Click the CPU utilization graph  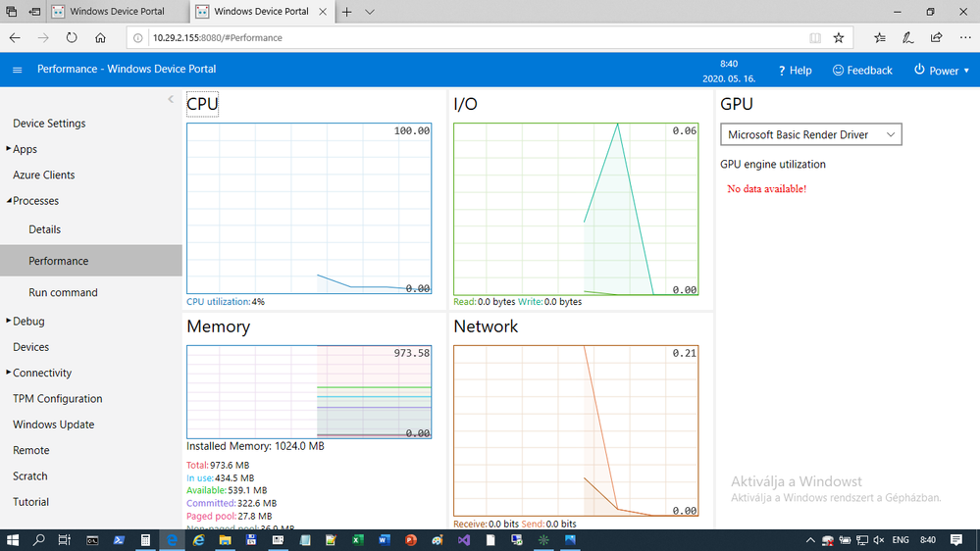[309, 209]
